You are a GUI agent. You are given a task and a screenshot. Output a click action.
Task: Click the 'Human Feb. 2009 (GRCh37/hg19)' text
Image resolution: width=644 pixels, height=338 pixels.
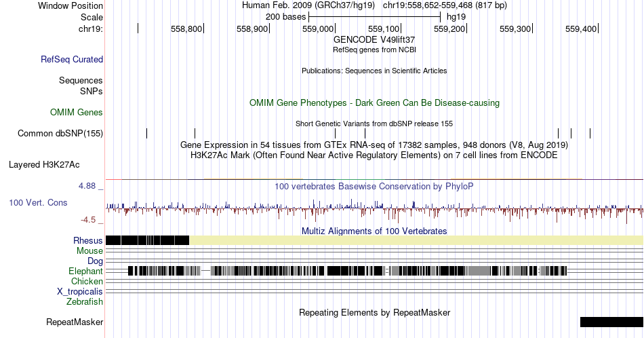coord(308,5)
